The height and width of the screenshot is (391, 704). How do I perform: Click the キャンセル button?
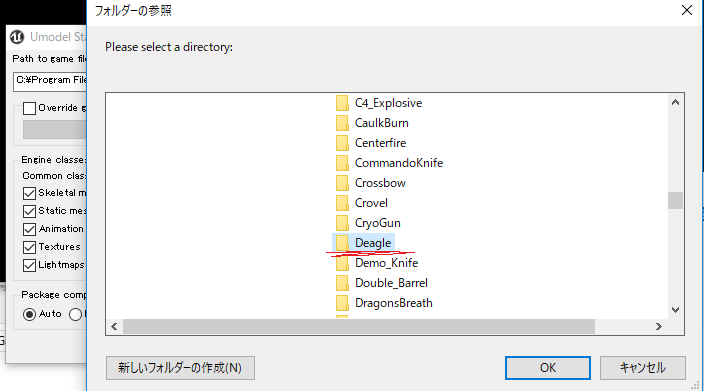642,368
